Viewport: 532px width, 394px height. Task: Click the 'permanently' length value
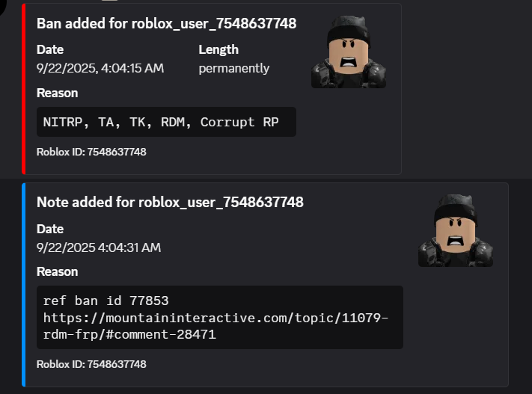(x=233, y=69)
